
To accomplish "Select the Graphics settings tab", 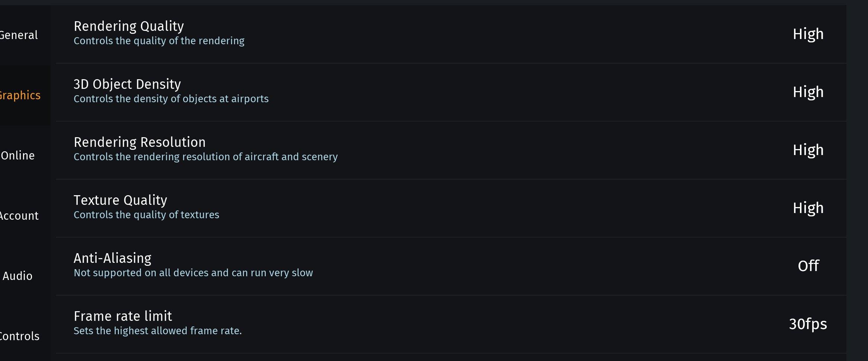I will [20, 96].
